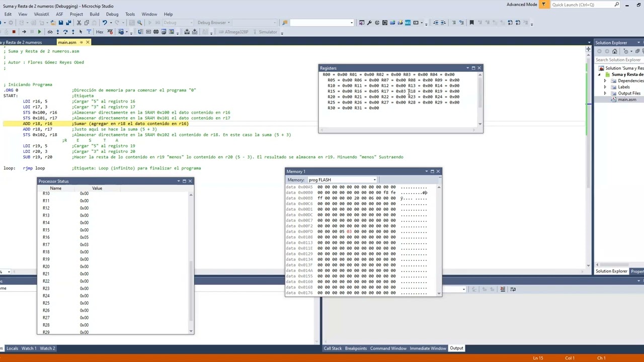Click R16 value 0x05 in Processor Status
The width and height of the screenshot is (644, 362).
pos(84,237)
